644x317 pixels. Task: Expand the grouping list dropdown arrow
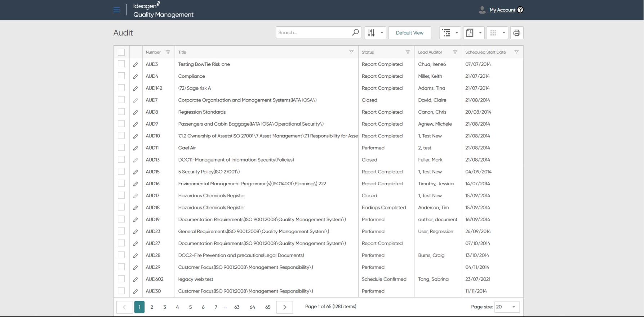(456, 33)
